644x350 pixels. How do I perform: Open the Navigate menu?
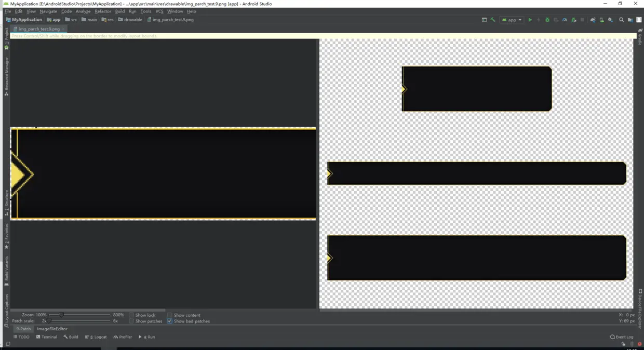48,11
